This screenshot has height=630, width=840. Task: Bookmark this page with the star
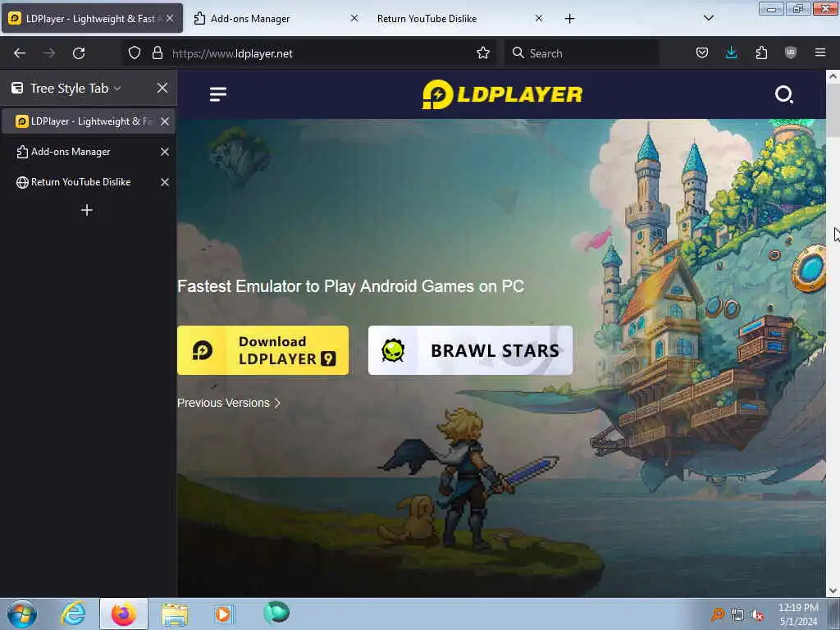coord(482,52)
